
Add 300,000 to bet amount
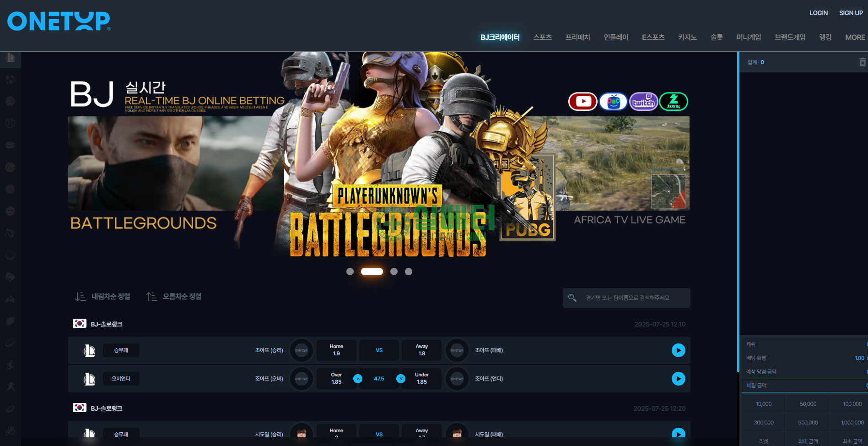coord(763,423)
